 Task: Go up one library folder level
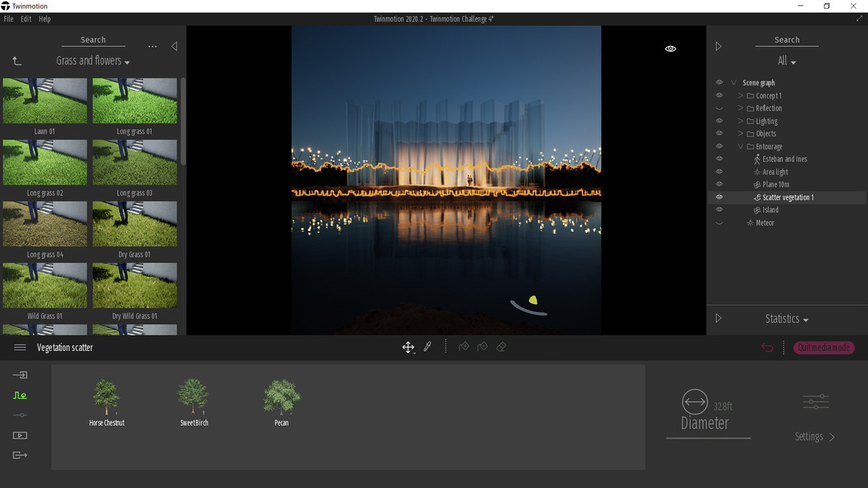point(17,61)
